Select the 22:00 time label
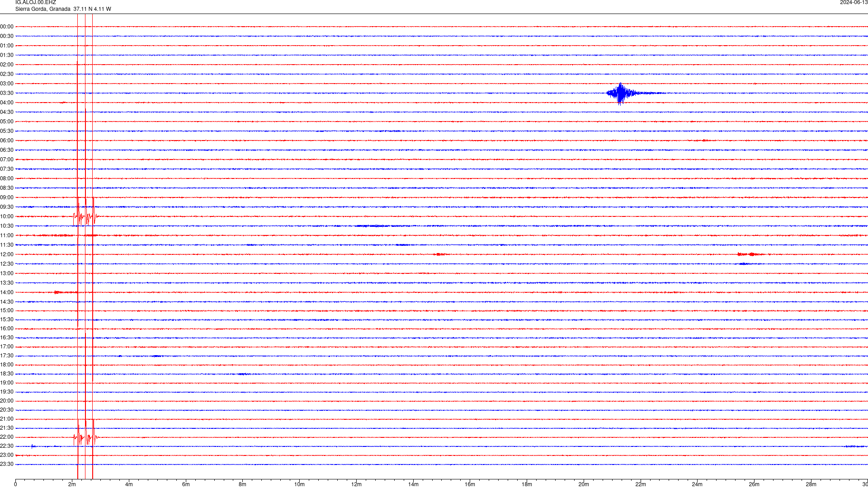 [x=7, y=437]
